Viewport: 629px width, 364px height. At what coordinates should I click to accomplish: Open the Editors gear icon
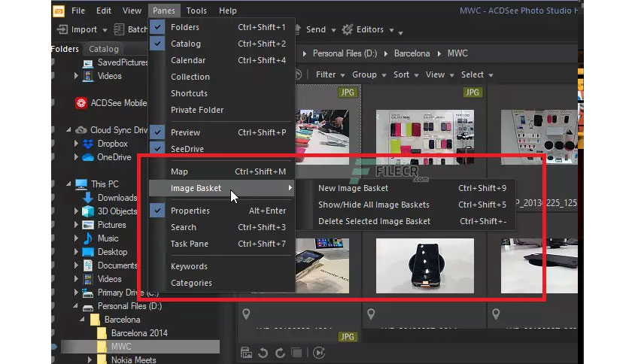tap(348, 29)
